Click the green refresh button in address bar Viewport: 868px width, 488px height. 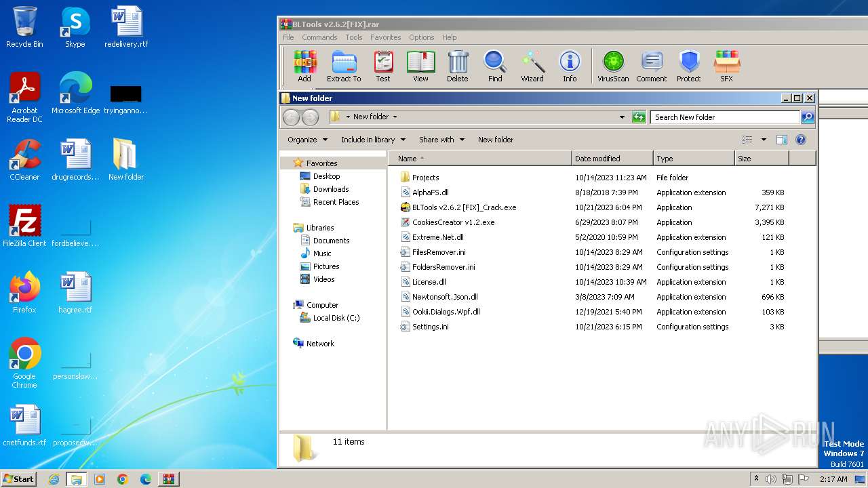639,117
